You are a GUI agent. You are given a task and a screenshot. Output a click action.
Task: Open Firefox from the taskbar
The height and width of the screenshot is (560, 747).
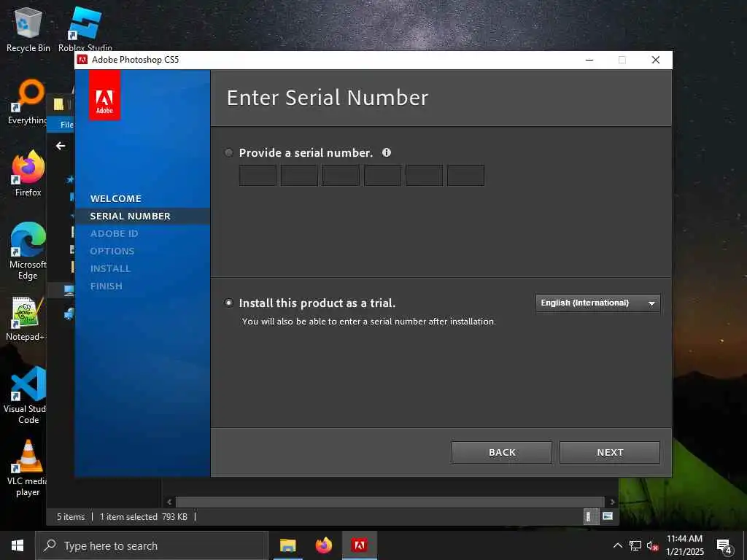click(x=323, y=545)
